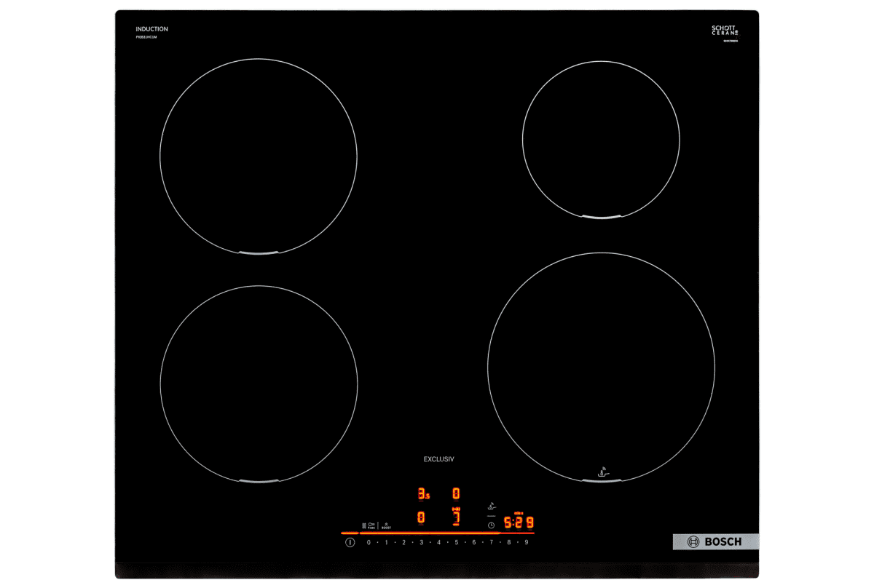Select the rear-right zone's 0 display
874x588 pixels.
coord(457,494)
